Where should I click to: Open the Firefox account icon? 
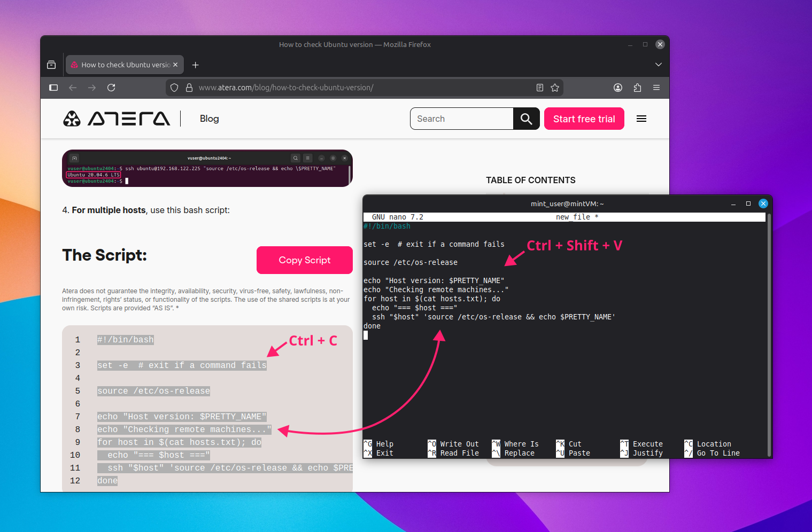(618, 88)
